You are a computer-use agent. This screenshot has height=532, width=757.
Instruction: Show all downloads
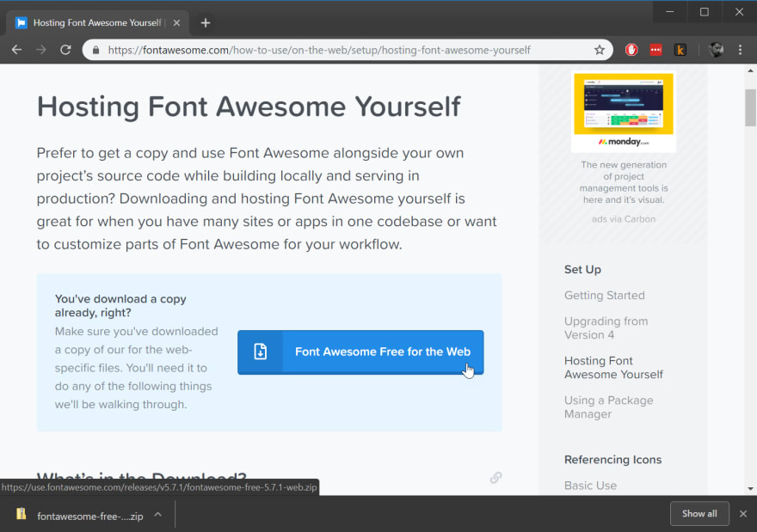pos(699,514)
